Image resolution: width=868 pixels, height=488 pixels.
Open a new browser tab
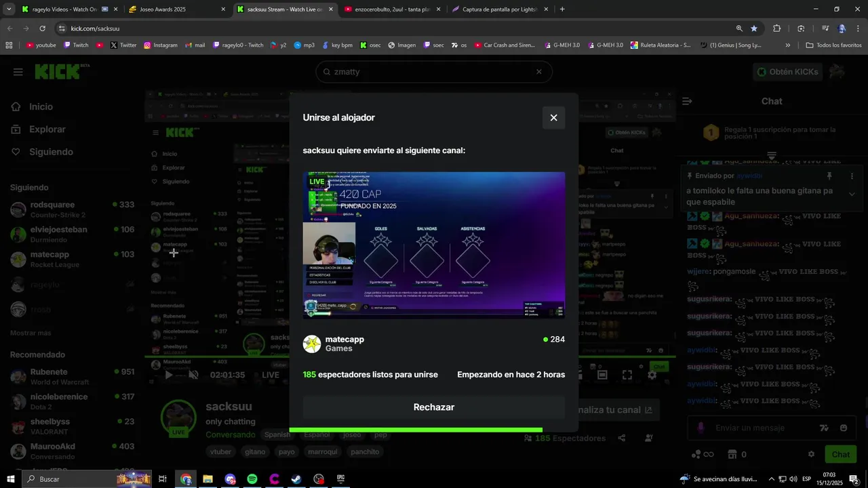pyautogui.click(x=562, y=9)
